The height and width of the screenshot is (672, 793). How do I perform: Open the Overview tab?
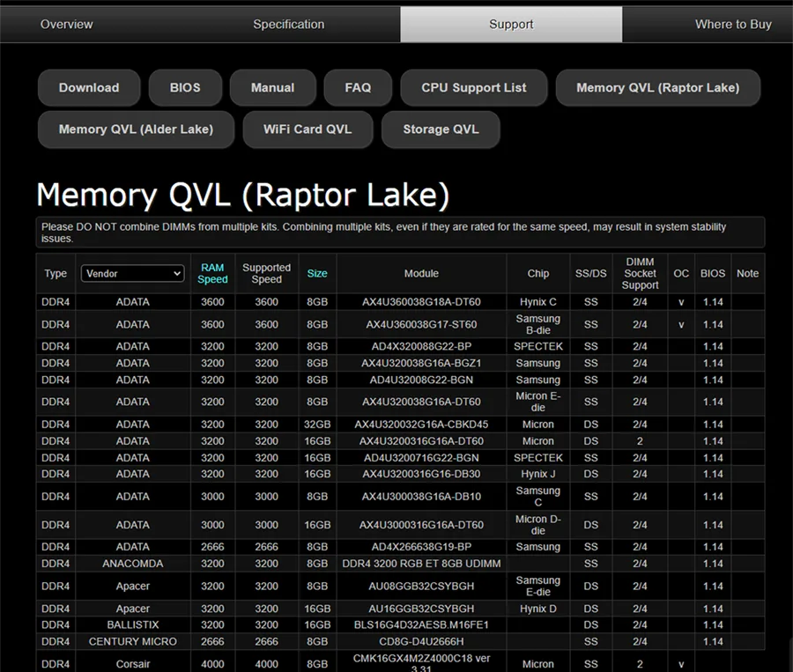click(x=66, y=25)
